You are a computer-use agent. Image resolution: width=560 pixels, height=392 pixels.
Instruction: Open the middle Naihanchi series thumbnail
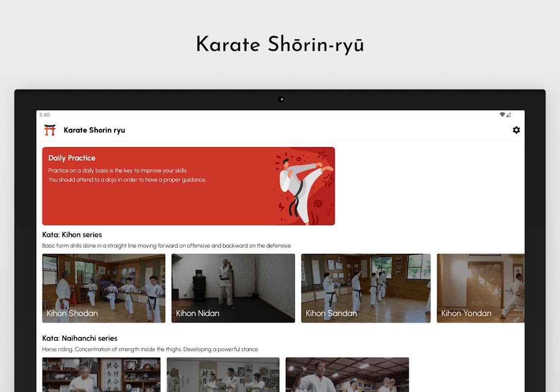click(x=223, y=374)
